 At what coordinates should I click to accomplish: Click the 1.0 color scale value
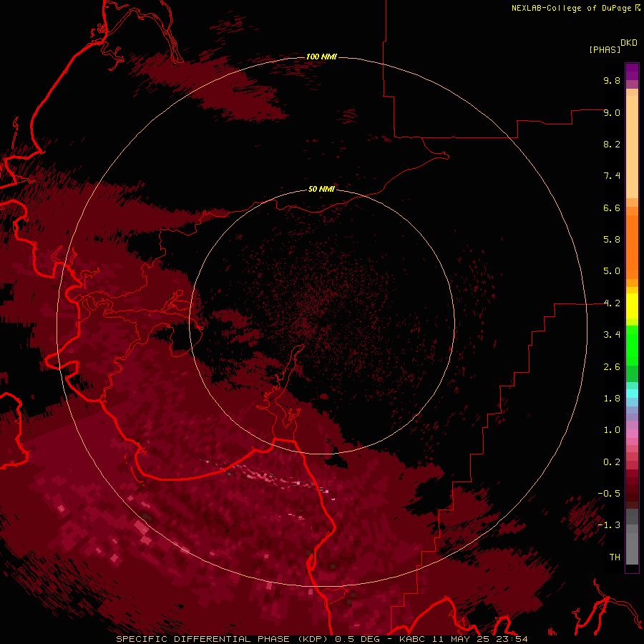(612, 430)
